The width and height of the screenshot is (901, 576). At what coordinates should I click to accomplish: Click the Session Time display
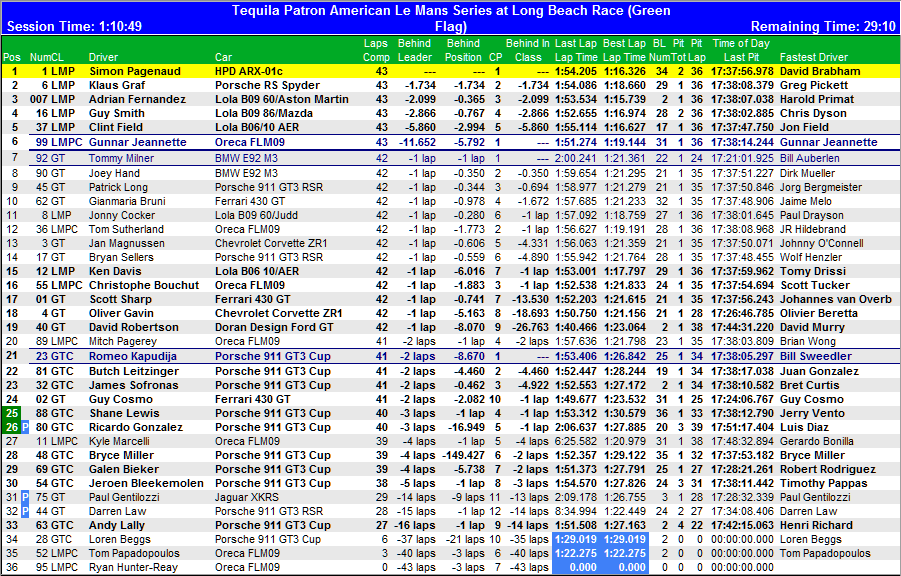click(x=73, y=26)
